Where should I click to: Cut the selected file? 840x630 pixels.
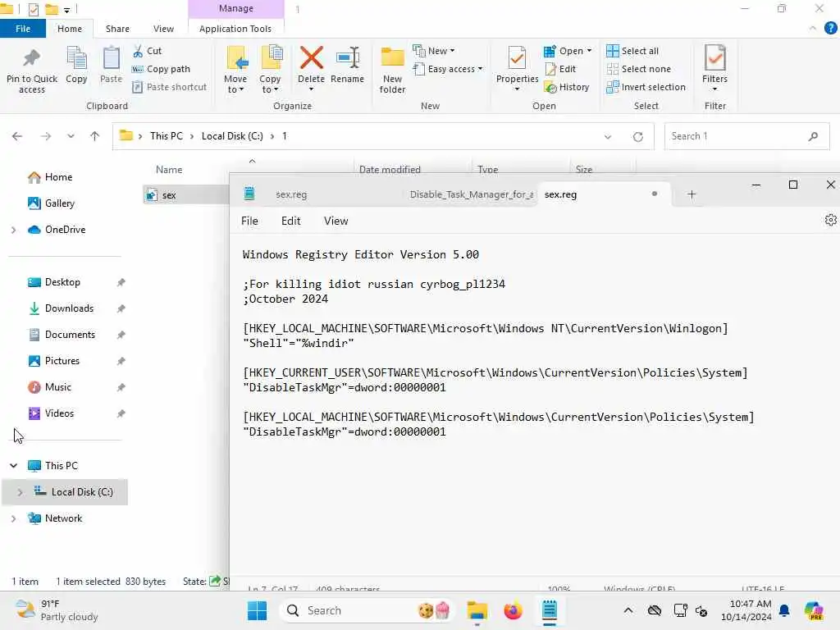148,51
